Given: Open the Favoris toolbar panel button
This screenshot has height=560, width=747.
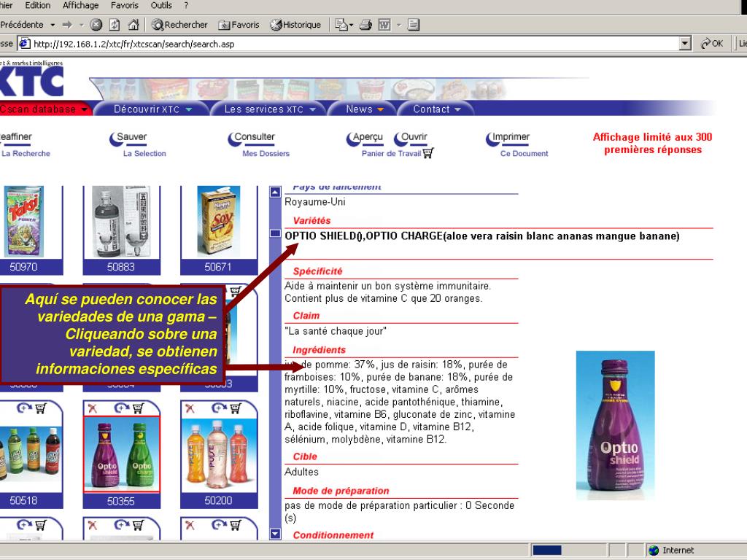Looking at the screenshot, I should (x=239, y=25).
